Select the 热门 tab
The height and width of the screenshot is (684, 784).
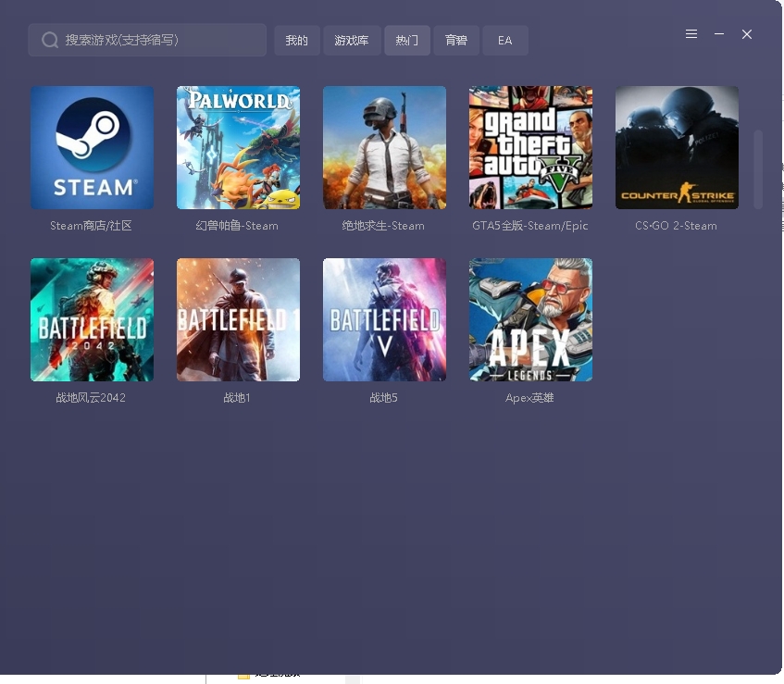pyautogui.click(x=407, y=41)
